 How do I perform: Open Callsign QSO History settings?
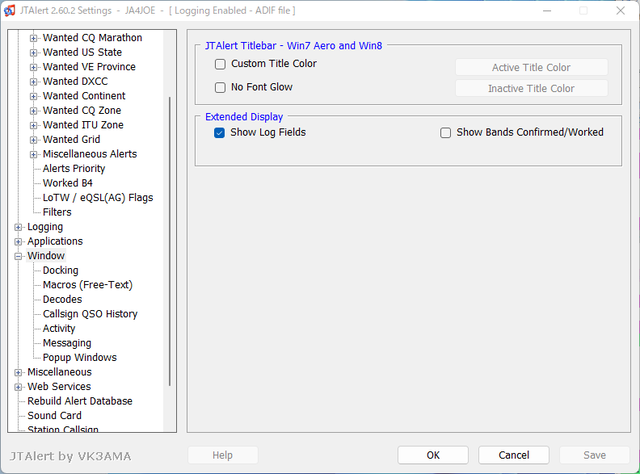click(x=90, y=314)
